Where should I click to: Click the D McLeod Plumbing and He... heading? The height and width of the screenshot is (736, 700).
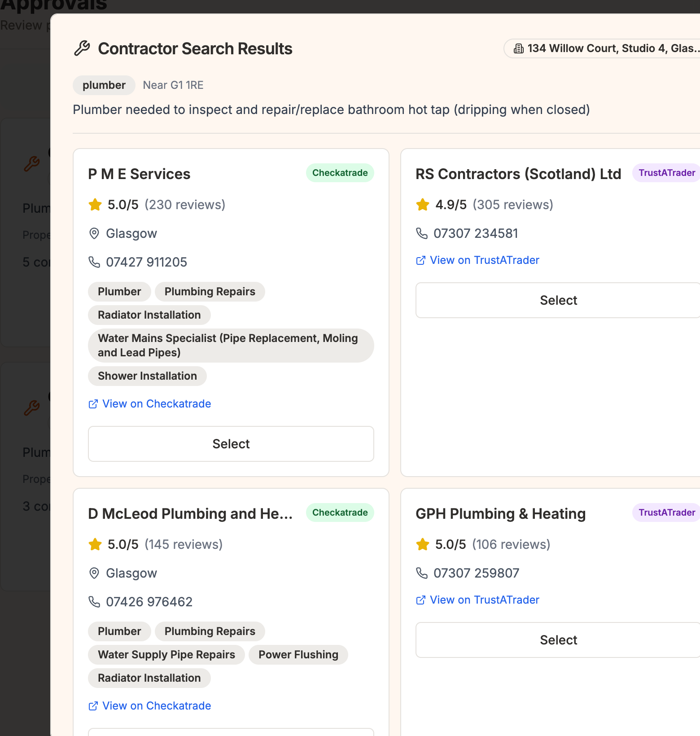190,514
